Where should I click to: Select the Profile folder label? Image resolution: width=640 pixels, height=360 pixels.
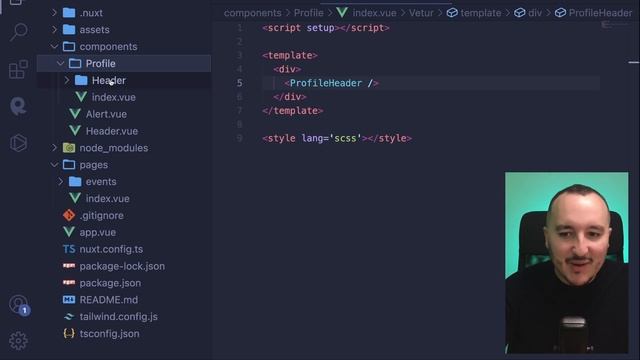pos(100,64)
